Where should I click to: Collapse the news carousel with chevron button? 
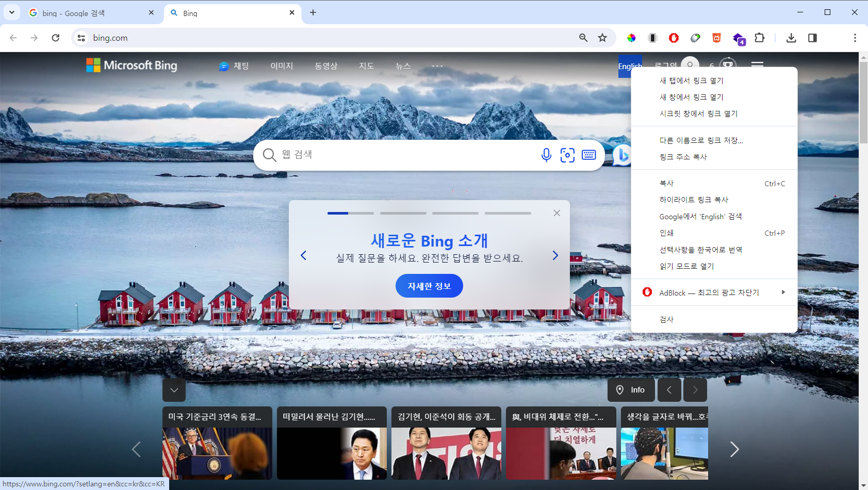174,390
